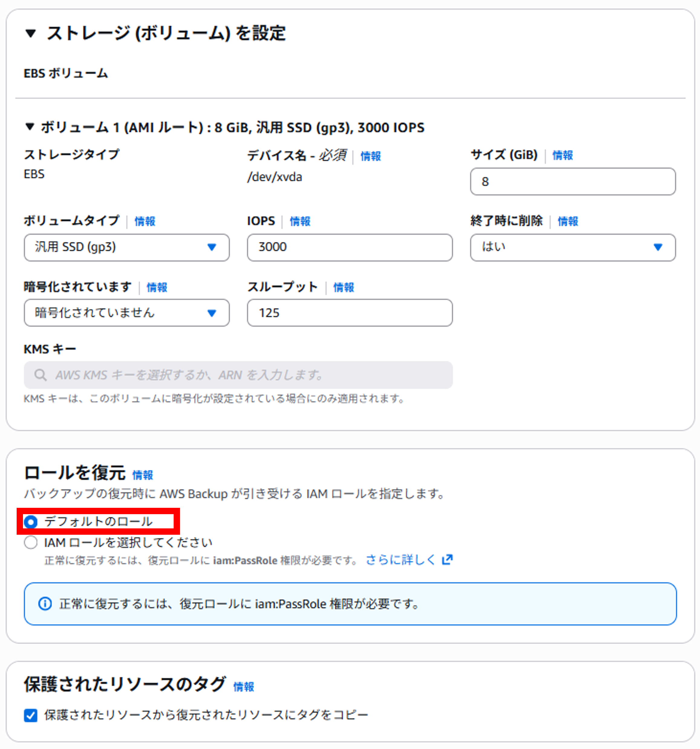
Task: Click the EBS ボリューム heading text
Action: point(66,73)
